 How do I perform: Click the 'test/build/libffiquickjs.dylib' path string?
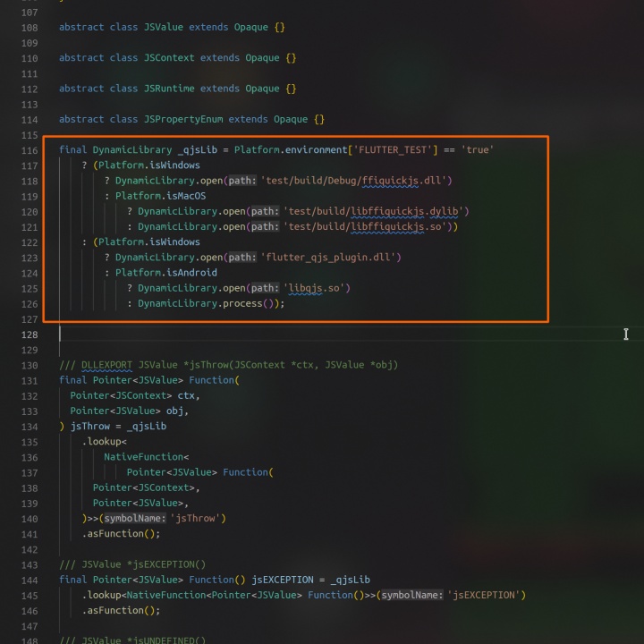pyautogui.click(x=373, y=211)
